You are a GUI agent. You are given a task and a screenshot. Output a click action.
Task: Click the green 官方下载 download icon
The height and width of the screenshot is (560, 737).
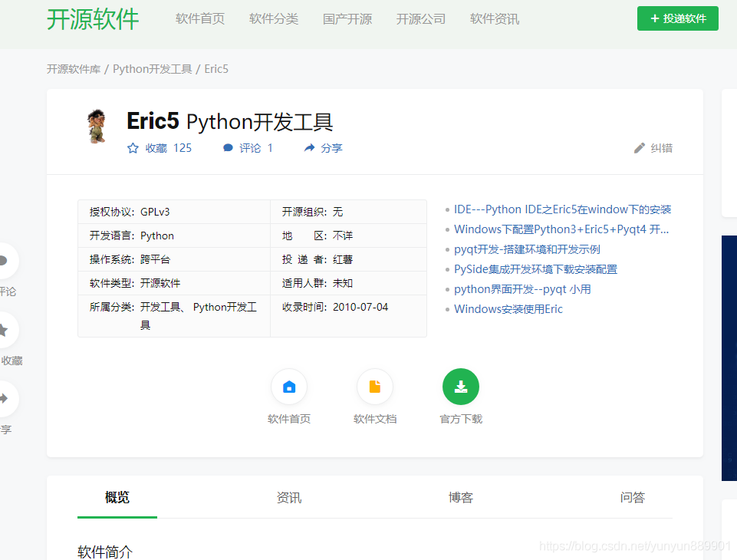point(461,387)
